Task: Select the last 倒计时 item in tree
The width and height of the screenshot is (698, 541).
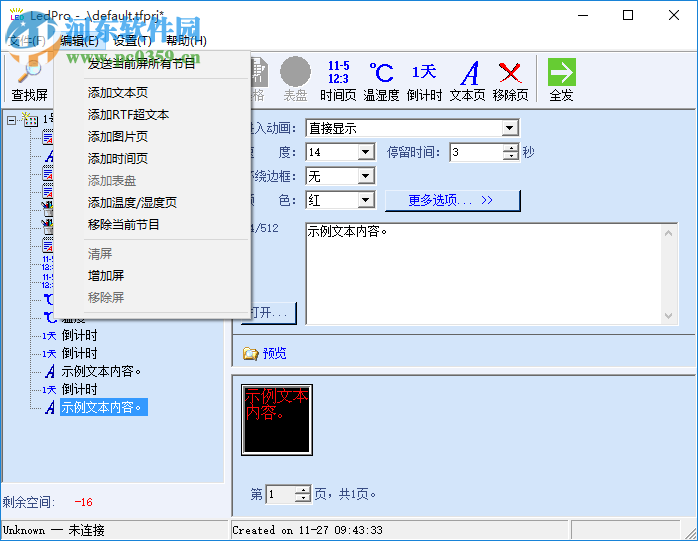Action: 79,389
